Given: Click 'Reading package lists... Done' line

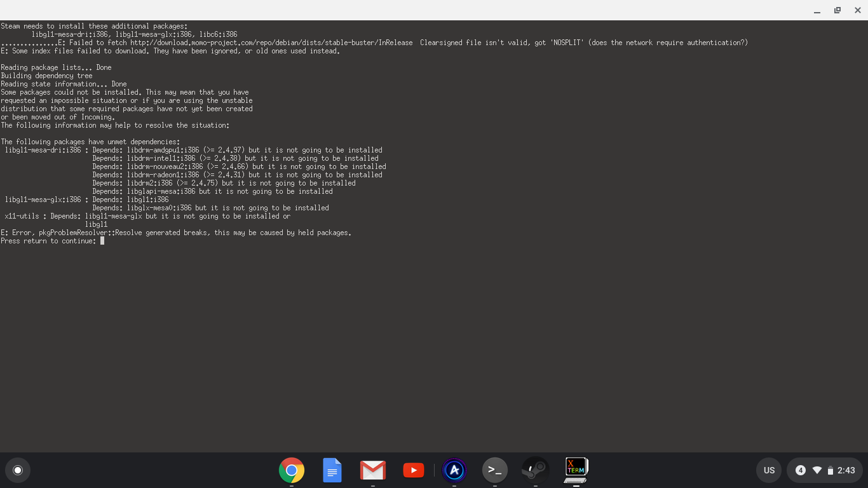Looking at the screenshot, I should tap(56, 67).
